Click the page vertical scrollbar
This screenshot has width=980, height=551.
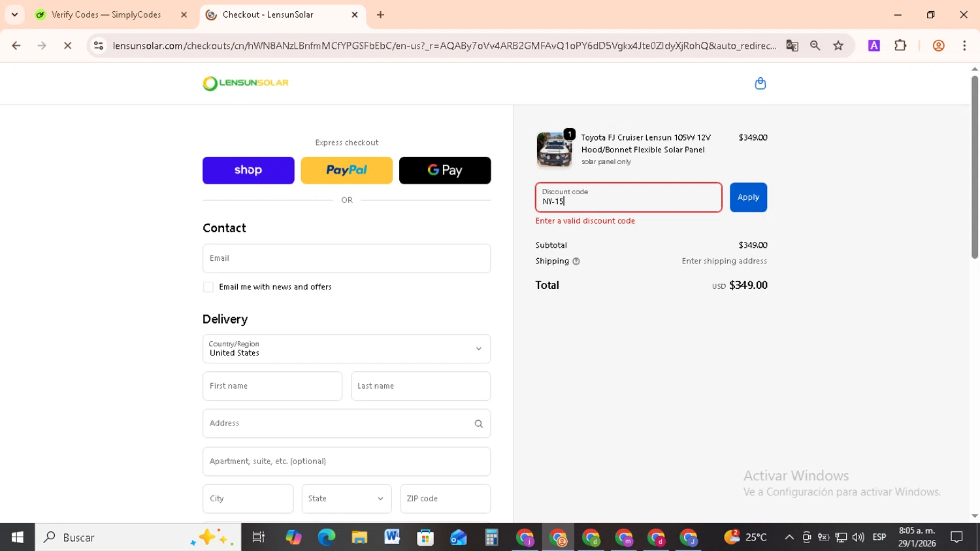coord(974,167)
